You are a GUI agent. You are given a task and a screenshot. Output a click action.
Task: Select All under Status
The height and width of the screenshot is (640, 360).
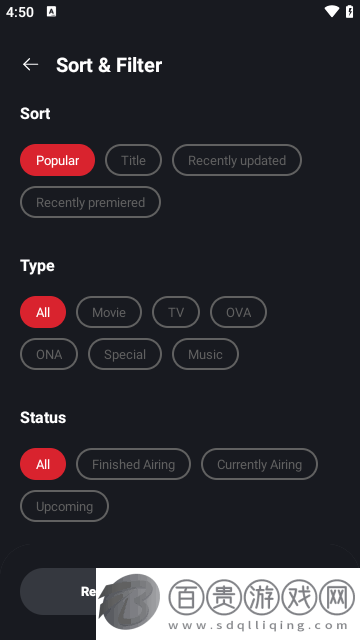[x=43, y=464]
